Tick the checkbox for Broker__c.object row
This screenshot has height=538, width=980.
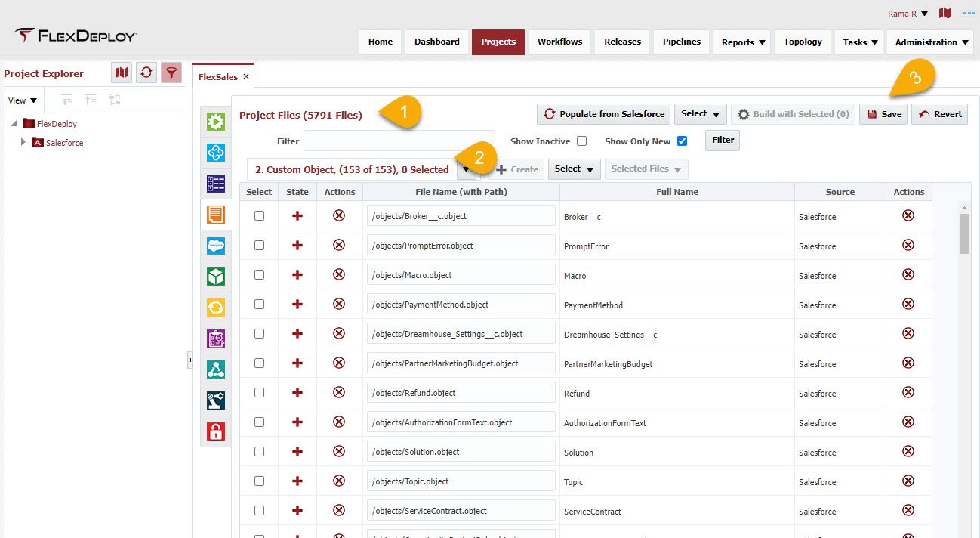coord(259,216)
